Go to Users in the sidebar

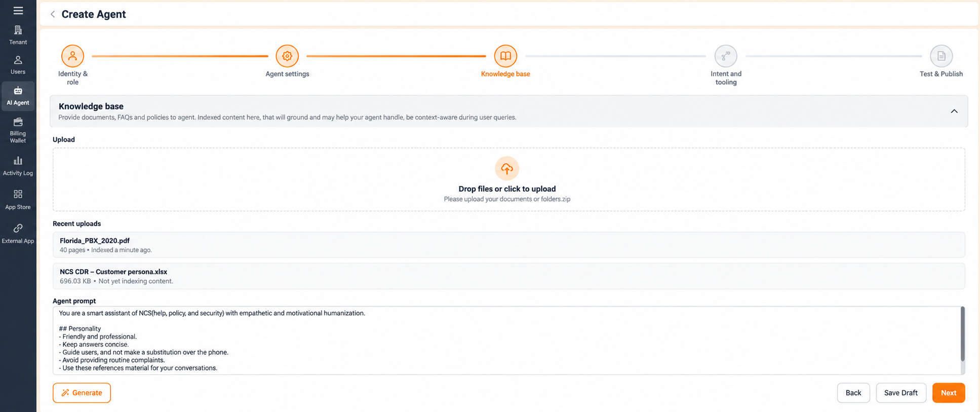point(18,65)
